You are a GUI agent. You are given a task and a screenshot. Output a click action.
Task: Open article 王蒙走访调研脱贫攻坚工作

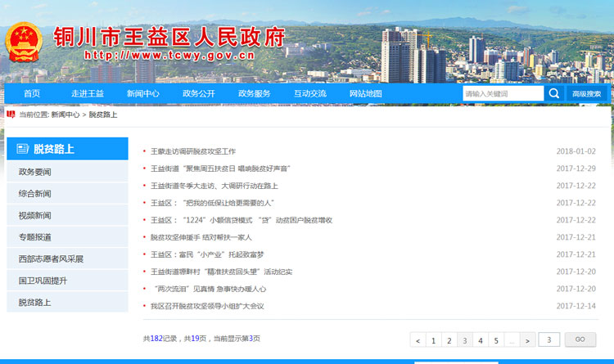(x=193, y=151)
